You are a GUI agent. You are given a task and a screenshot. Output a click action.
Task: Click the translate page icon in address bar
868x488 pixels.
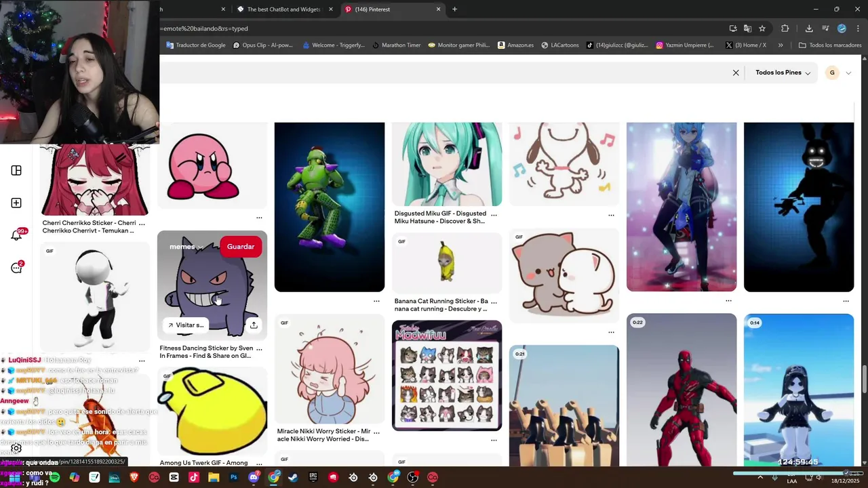coord(747,28)
